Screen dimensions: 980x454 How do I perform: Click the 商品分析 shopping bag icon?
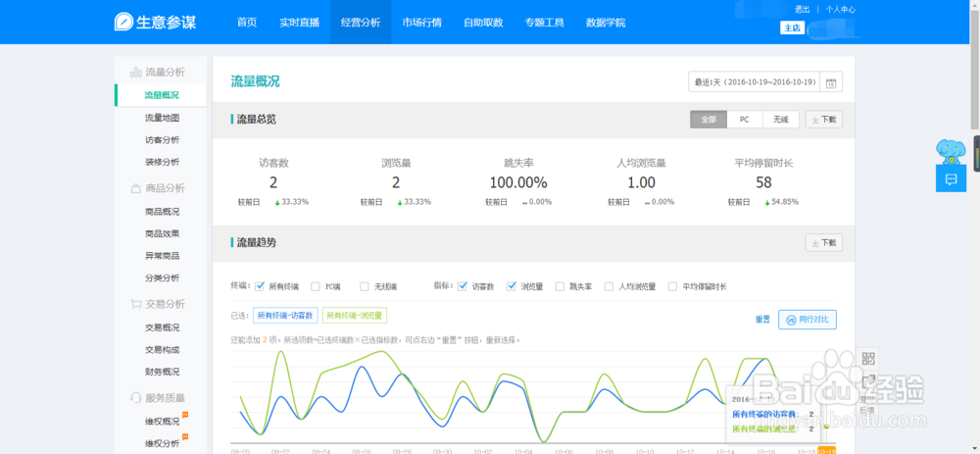pyautogui.click(x=135, y=188)
